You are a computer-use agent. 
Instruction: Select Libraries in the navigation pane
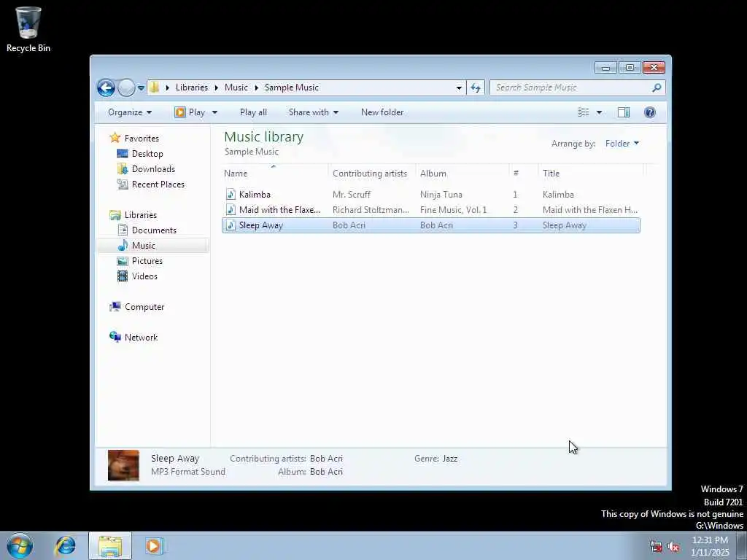click(x=141, y=215)
